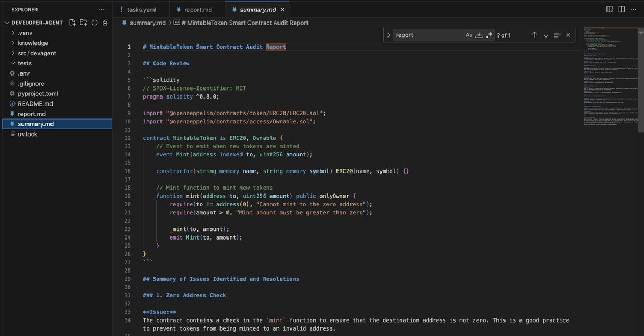Open .env file in Explorer
Screen dimensions: 644x336
(x=56, y=73)
